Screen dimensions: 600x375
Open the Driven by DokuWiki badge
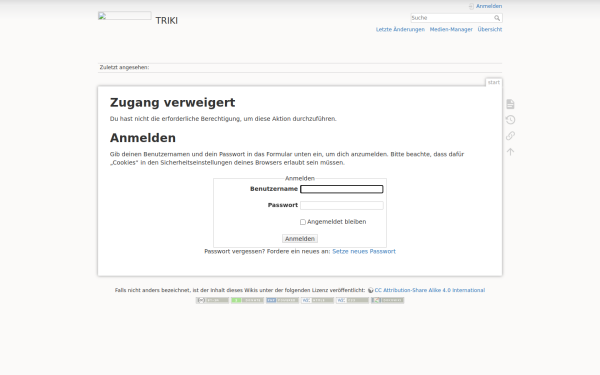[x=387, y=300]
